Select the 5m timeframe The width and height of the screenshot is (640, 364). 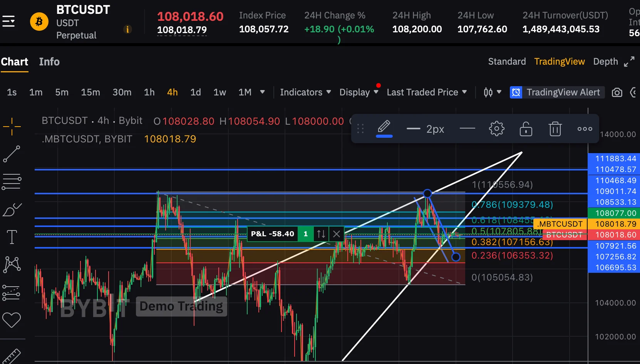coord(62,92)
